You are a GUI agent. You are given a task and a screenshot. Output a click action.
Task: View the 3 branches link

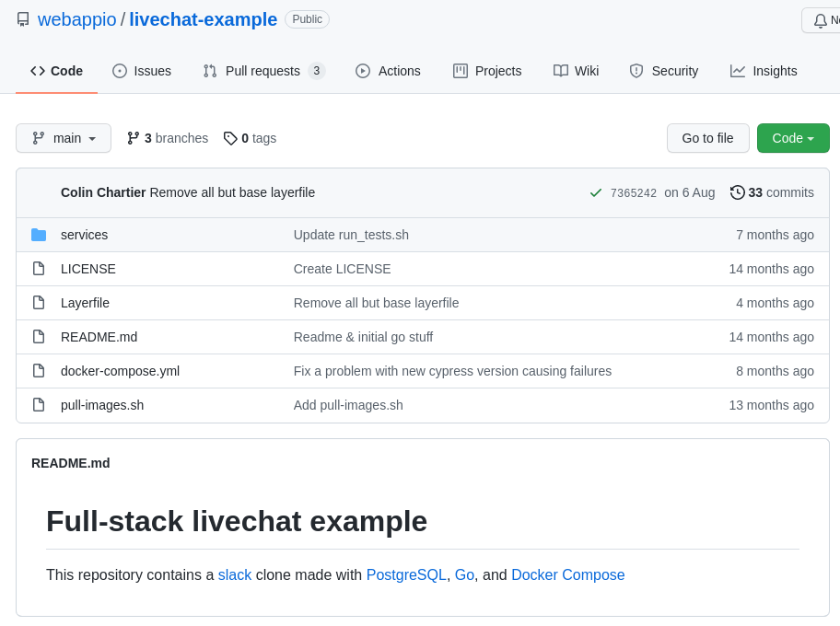168,138
